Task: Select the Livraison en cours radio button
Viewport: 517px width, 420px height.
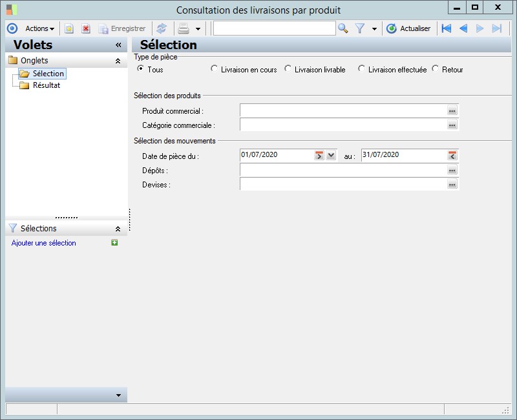Action: [214, 68]
